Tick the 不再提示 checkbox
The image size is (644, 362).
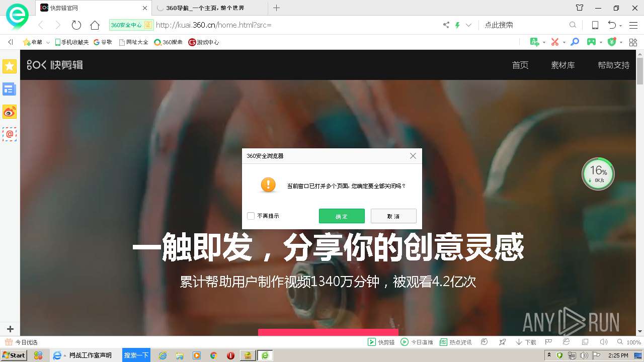click(251, 216)
